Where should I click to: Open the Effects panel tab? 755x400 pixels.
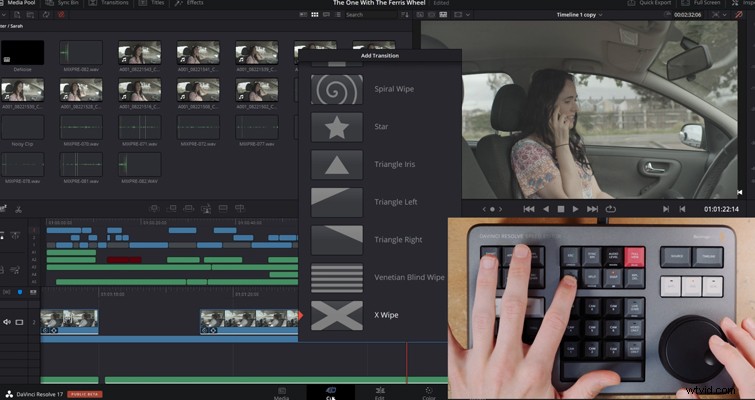189,3
